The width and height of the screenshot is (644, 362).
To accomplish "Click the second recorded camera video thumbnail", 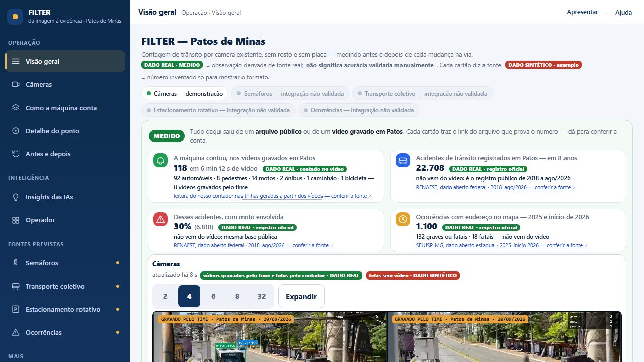I will (x=505, y=336).
